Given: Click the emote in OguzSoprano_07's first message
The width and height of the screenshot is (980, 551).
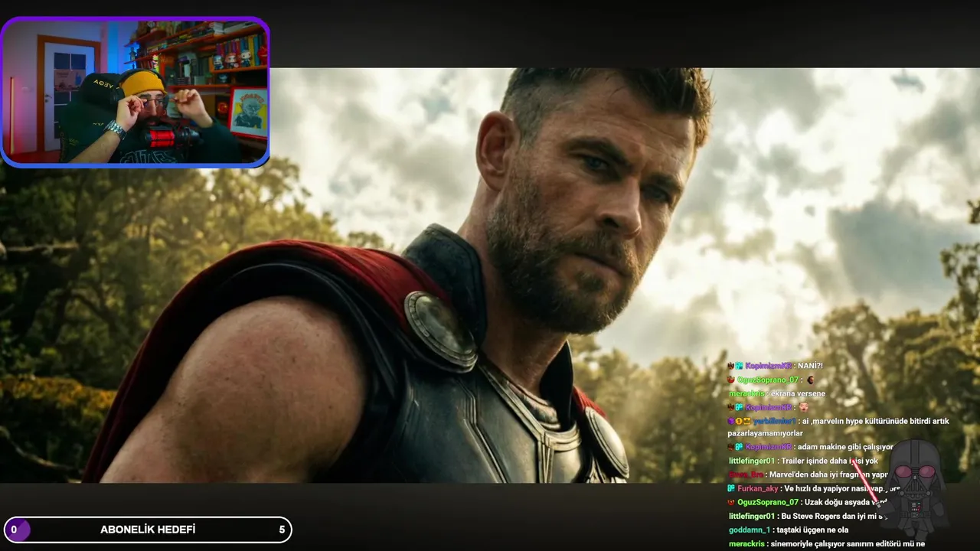Looking at the screenshot, I should [x=810, y=380].
